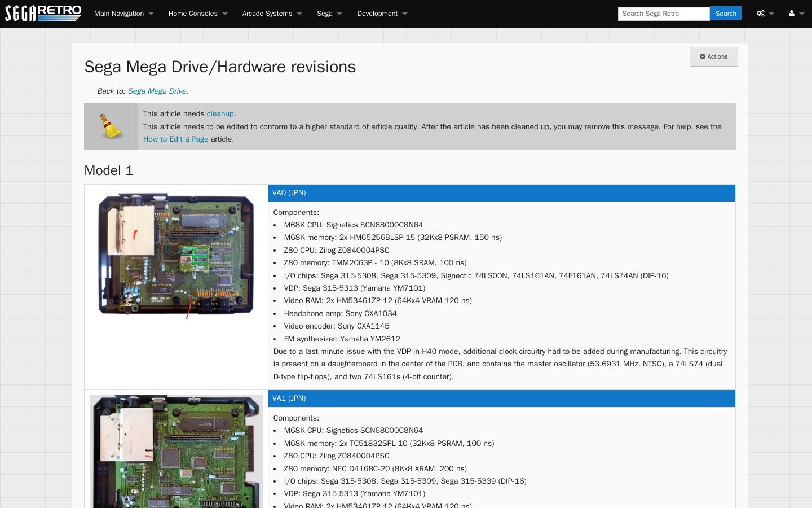This screenshot has height=508, width=812.
Task: Click the VA1 (JPN) header
Action: [502, 398]
